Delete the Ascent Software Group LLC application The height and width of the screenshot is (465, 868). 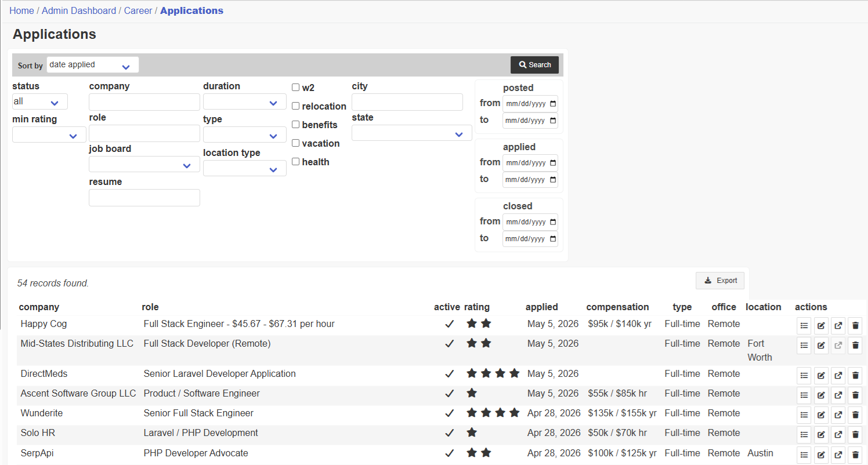click(x=855, y=395)
